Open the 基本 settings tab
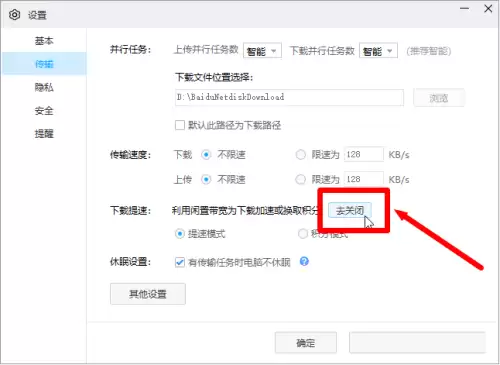The height and width of the screenshot is (365, 500). point(44,41)
